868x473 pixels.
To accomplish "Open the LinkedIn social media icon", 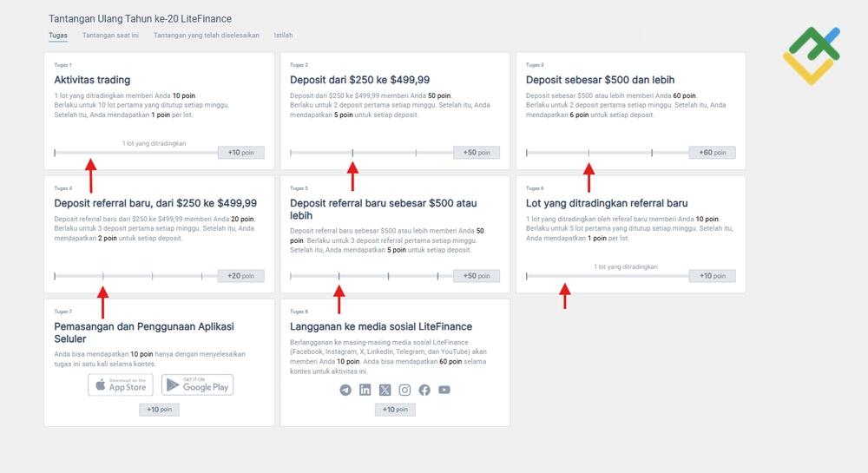I will (365, 390).
